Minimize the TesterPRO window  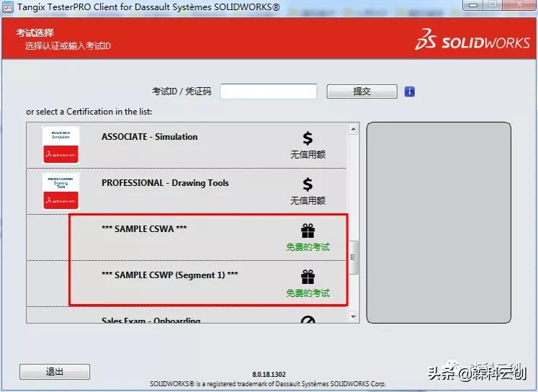[x=473, y=5]
